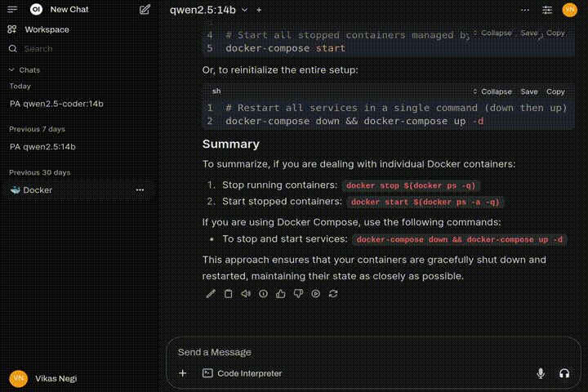The image size is (588, 392).
Task: Regenerate the response
Action: pos(333,294)
